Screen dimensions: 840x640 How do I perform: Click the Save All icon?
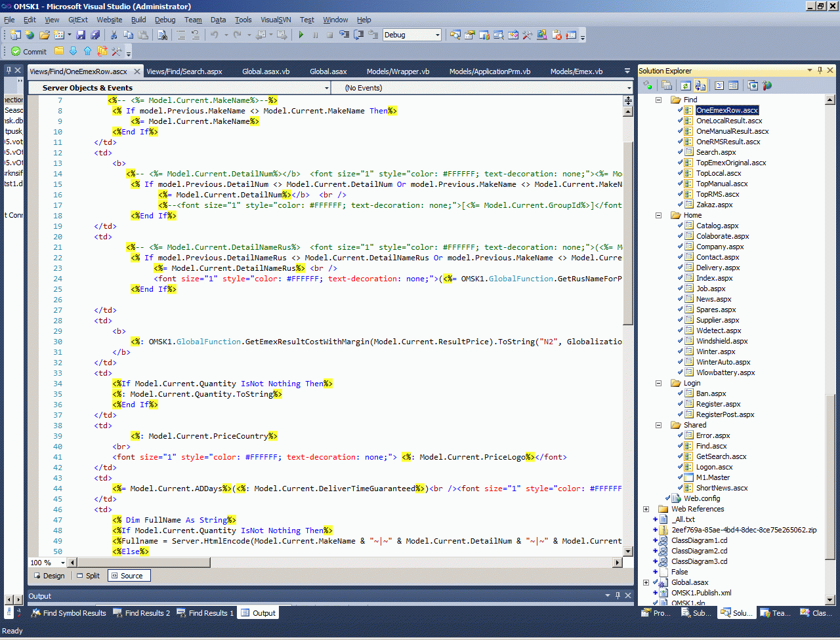tap(95, 35)
